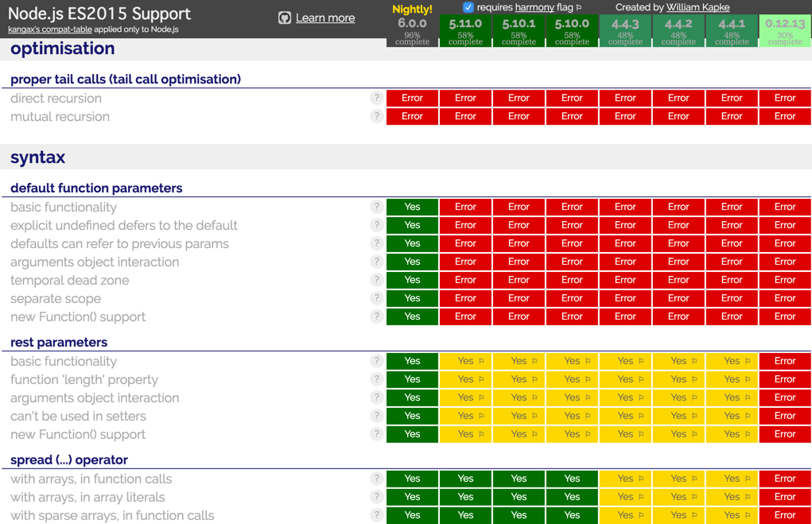The image size is (812, 524).
Task: Show help for temporal dead zone
Action: coord(377,280)
